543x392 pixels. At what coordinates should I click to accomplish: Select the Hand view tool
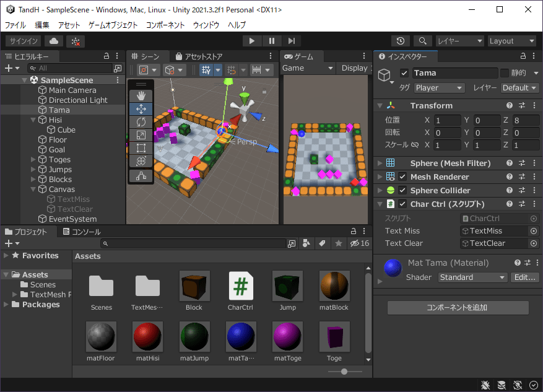[x=141, y=95]
